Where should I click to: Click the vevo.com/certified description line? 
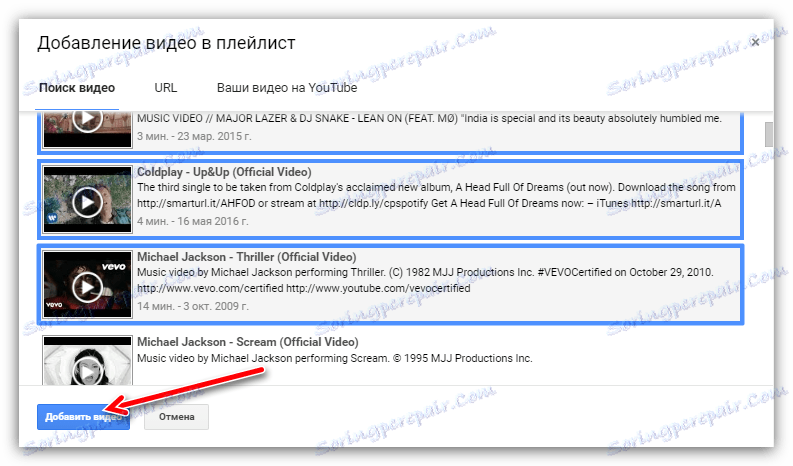click(303, 288)
